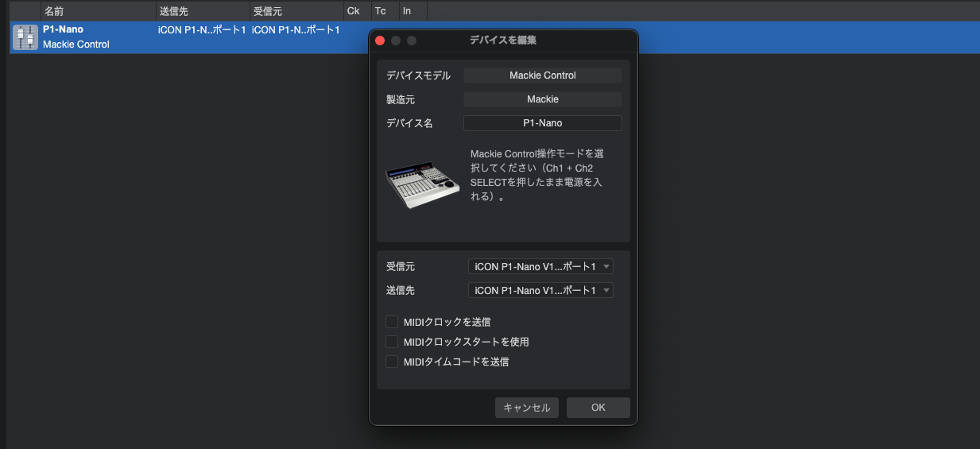Select the P1-Nano name in device list
The height and width of the screenshot is (449, 980).
click(63, 29)
